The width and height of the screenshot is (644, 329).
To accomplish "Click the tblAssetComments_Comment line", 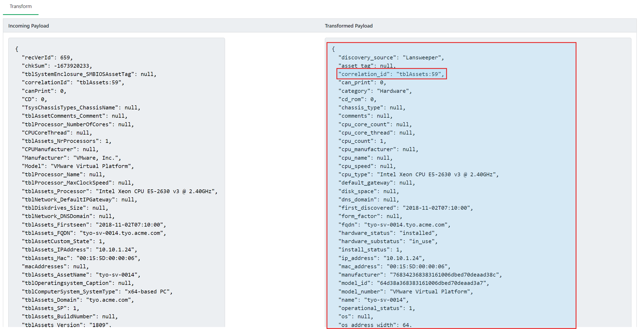I will coord(75,116).
